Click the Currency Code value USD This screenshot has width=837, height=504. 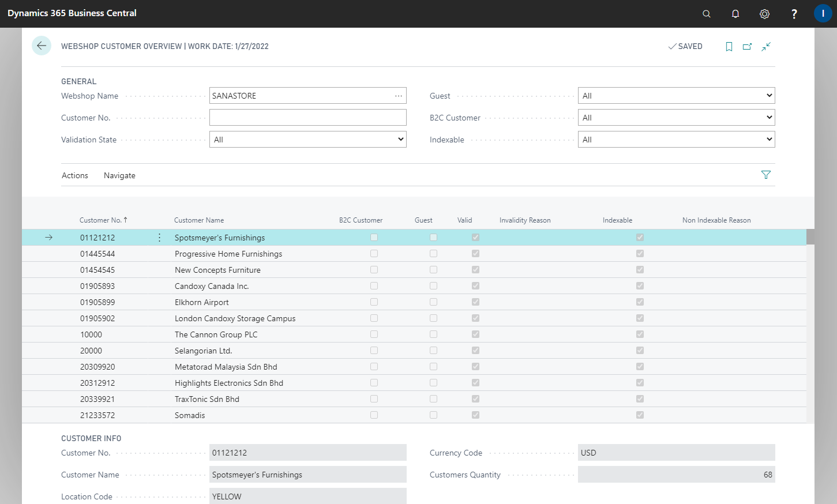[676, 453]
